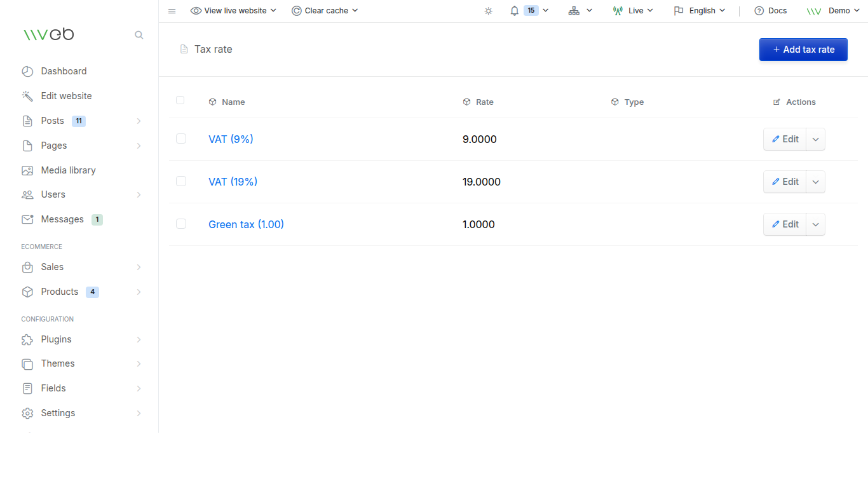Tick the checkbox for VAT (9%)
The image size is (868, 488).
(181, 139)
